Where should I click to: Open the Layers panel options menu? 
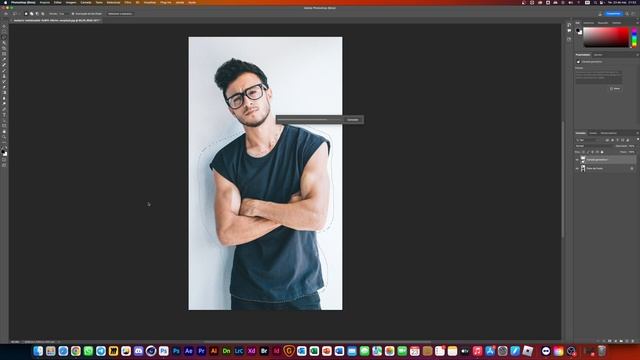coord(637,133)
